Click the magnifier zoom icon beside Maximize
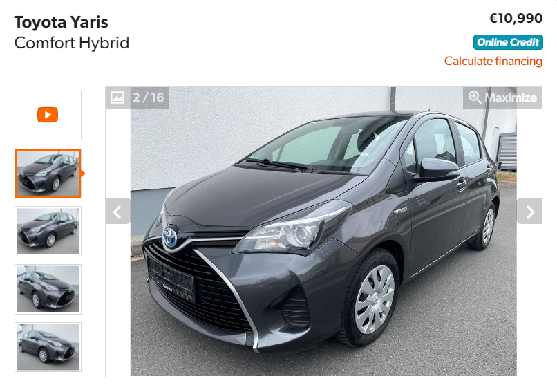The height and width of the screenshot is (392, 557). pyautogui.click(x=475, y=97)
